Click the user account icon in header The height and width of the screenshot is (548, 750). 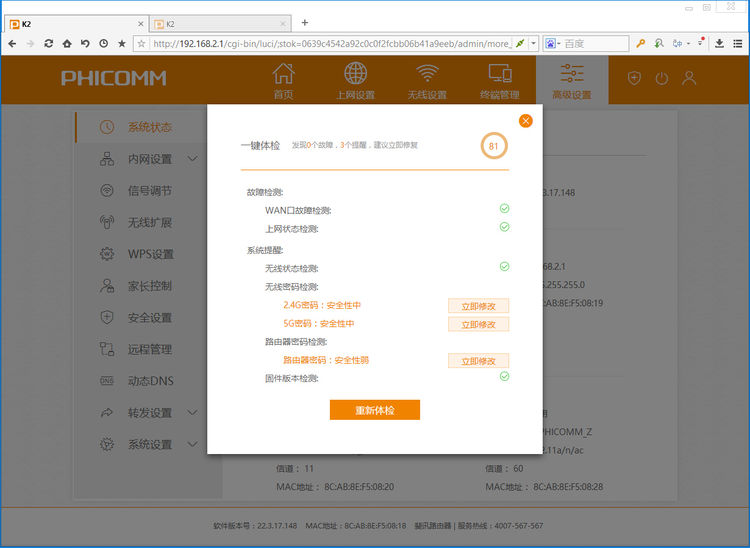[x=689, y=78]
